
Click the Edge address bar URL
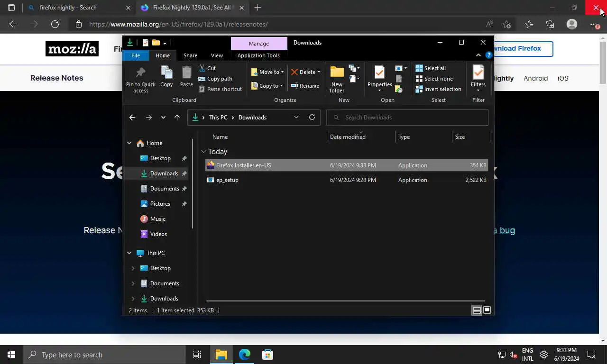point(178,24)
